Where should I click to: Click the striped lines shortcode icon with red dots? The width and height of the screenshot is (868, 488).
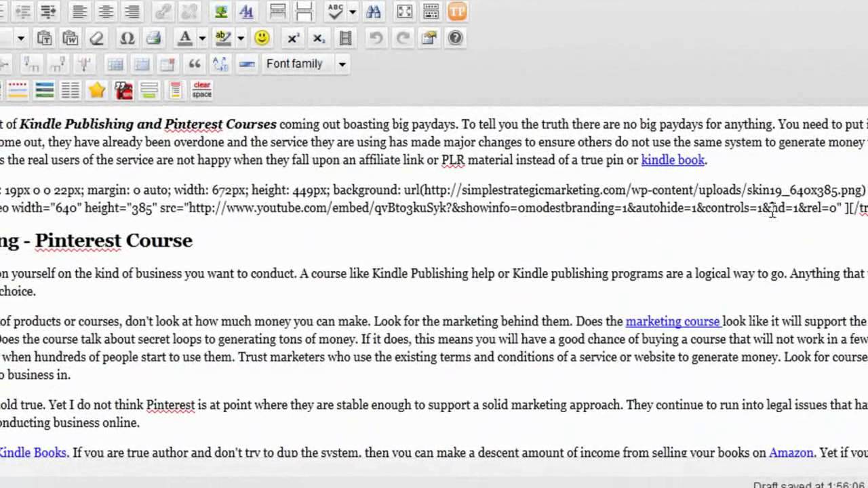click(18, 90)
